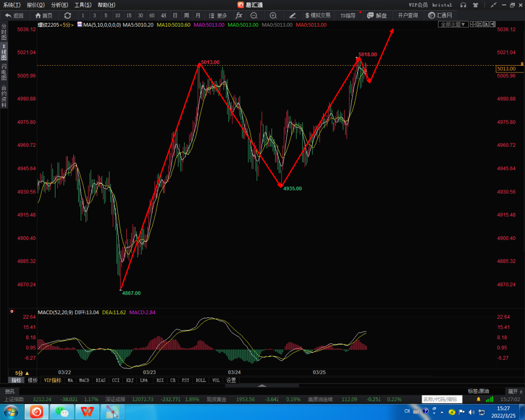Open the 全部主题 theme dropdown
This screenshot has width=525, height=420.
453,24
